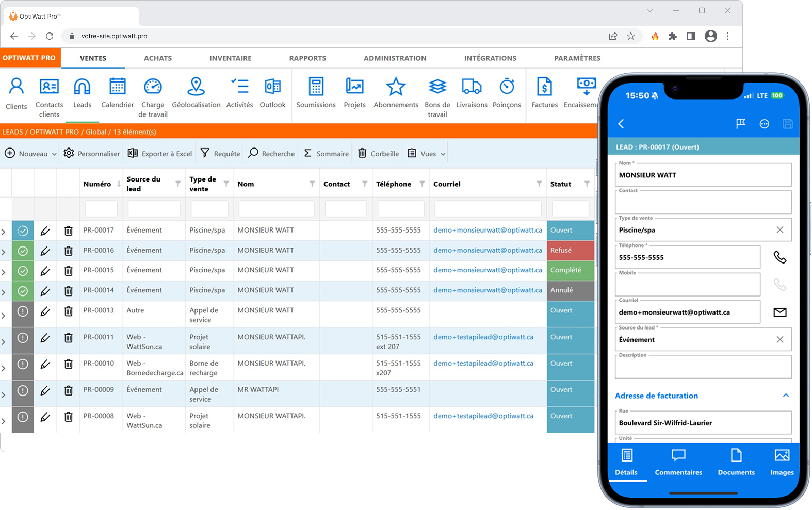Switch to the ACHATS tab
Image resolution: width=812 pixels, height=510 pixels.
tap(158, 58)
